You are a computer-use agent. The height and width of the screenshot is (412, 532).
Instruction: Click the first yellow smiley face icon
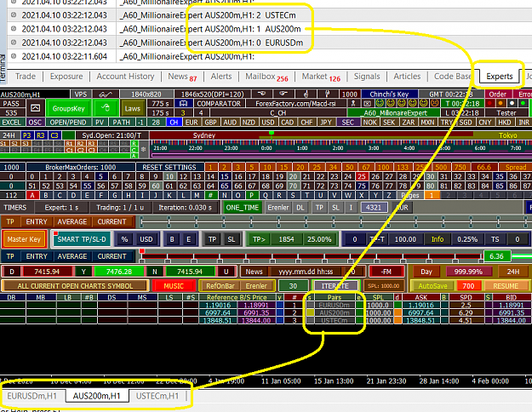coord(380,103)
